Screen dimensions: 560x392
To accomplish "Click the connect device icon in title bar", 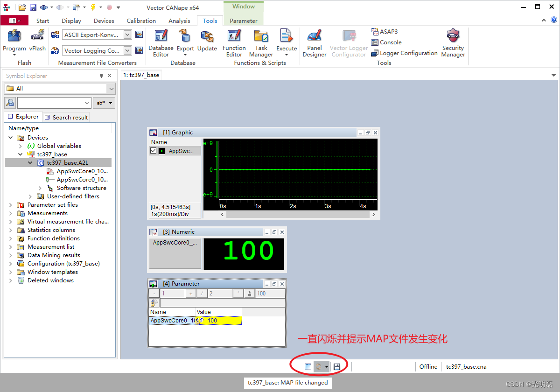I will pos(43,7).
